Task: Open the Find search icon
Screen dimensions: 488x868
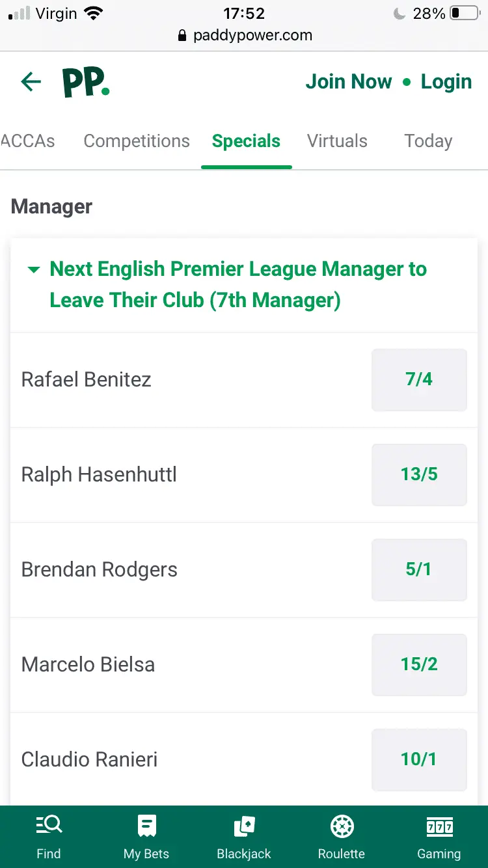Action: pyautogui.click(x=49, y=826)
